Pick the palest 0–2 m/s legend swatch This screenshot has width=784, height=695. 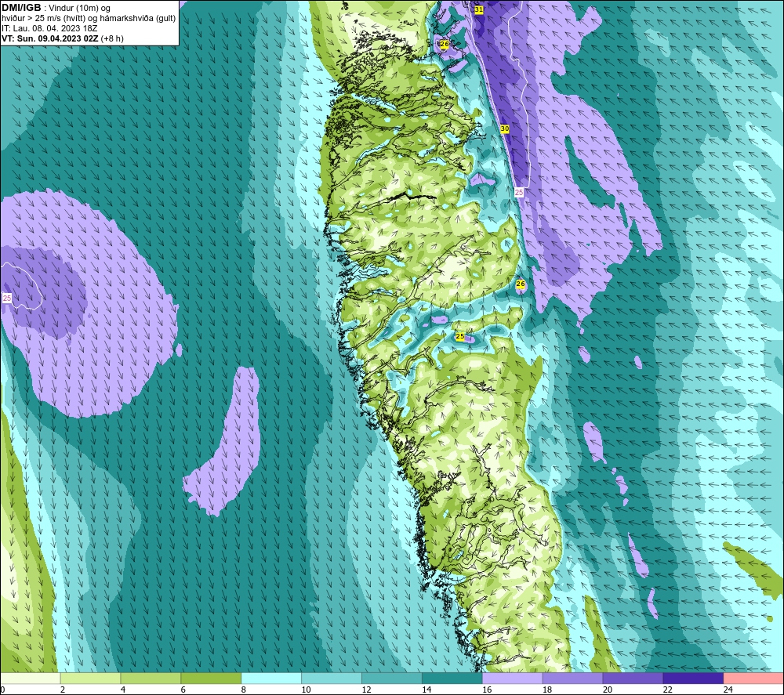(31, 678)
